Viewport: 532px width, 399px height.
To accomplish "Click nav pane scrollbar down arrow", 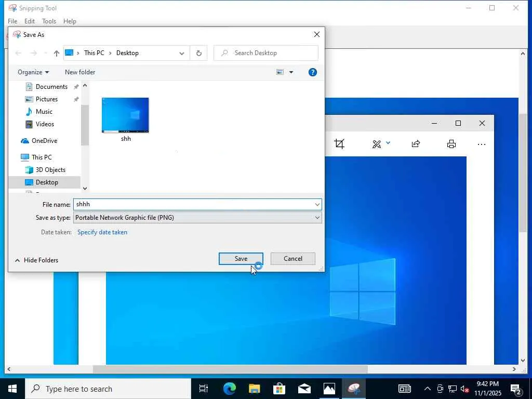I will (x=85, y=189).
